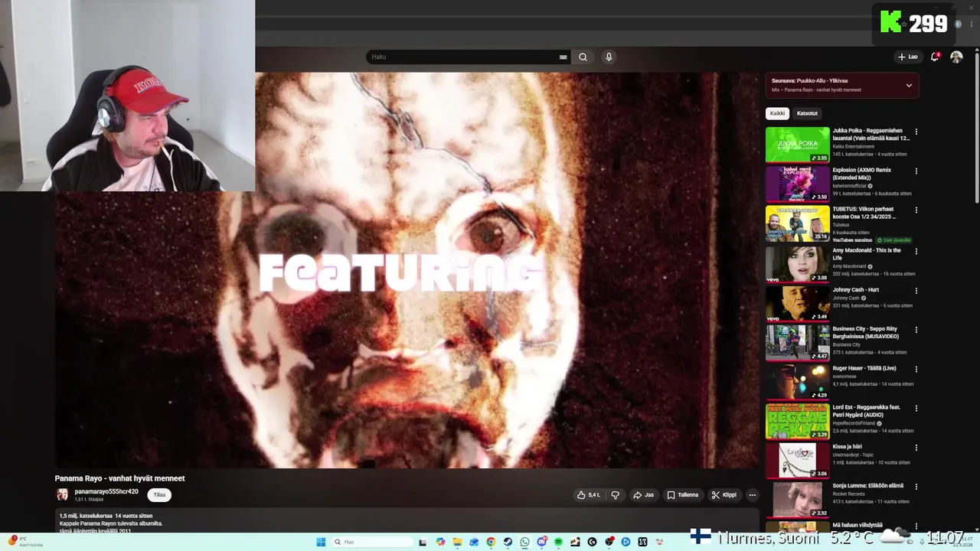Open more actions for the video
This screenshot has height=551, width=980.
tap(752, 495)
